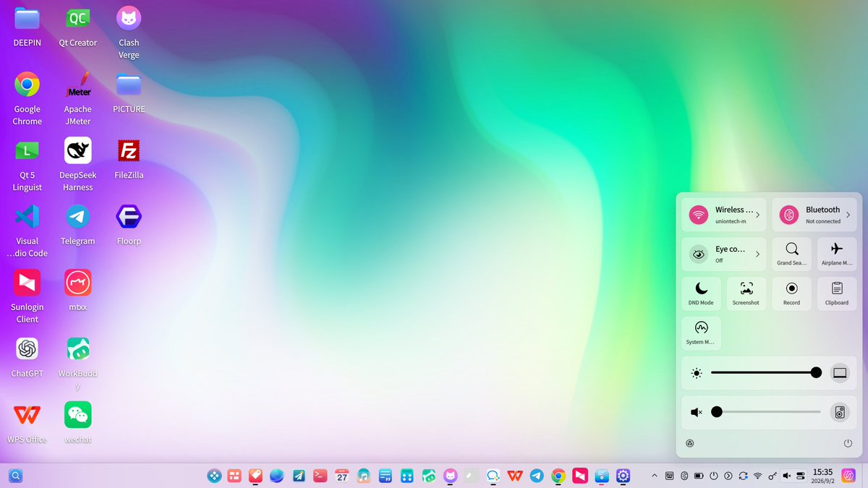Open the tray update-sync icon
The width and height of the screenshot is (868, 488).
coord(743,476)
